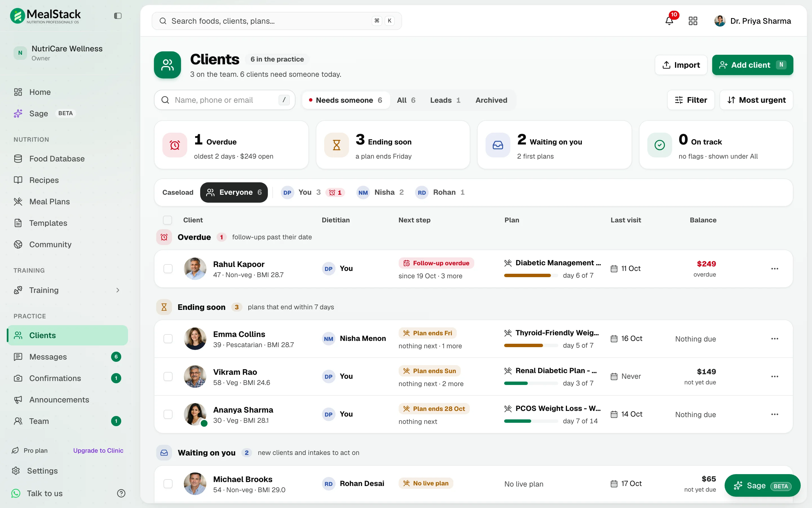Viewport: 812px width, 508px height.
Task: Open the floating Sage BETA button
Action: (x=762, y=485)
